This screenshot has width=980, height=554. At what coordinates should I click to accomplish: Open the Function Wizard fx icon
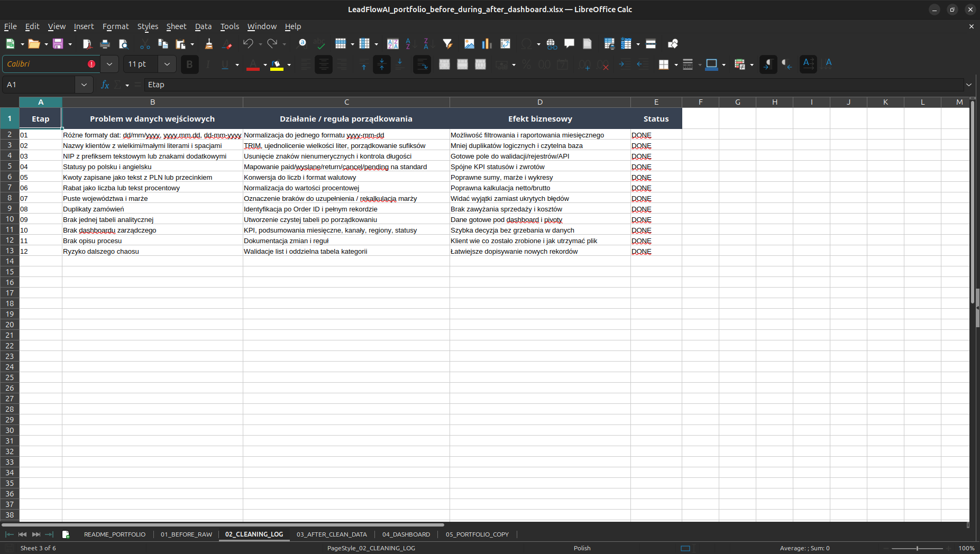click(105, 85)
